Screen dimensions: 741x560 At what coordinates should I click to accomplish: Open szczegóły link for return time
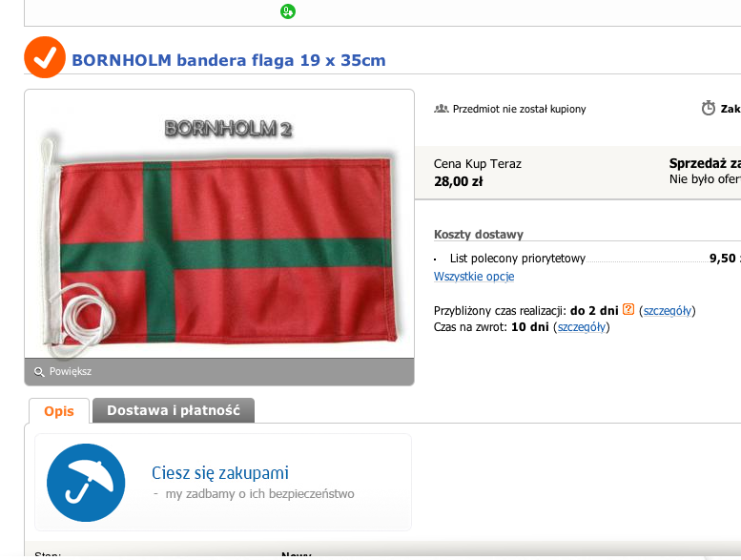(582, 327)
